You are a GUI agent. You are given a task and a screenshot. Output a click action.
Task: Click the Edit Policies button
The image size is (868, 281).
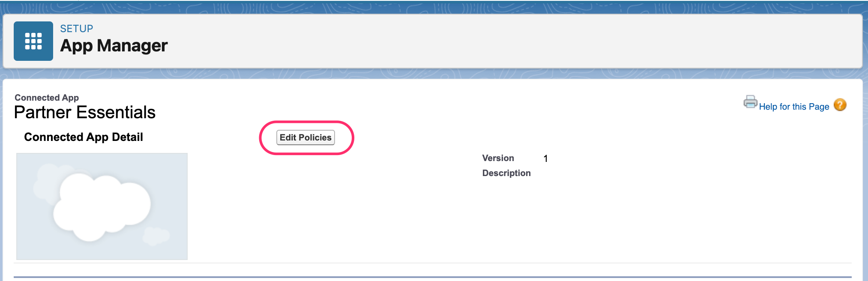click(x=305, y=138)
